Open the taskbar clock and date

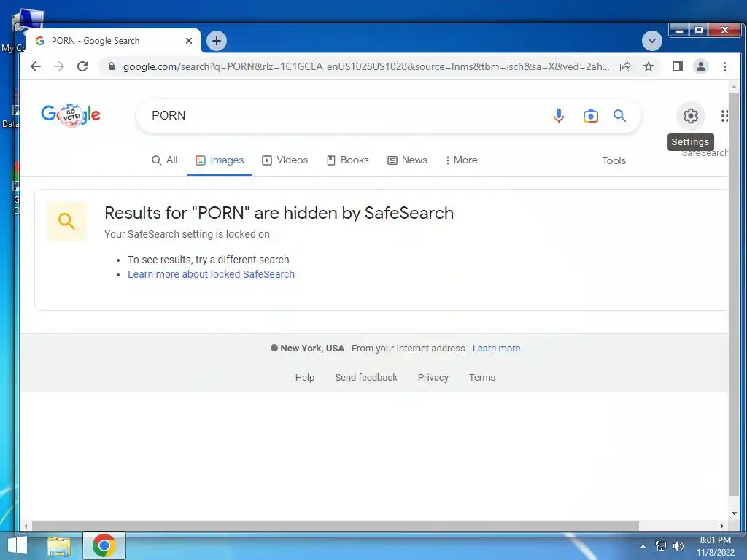[x=715, y=547]
